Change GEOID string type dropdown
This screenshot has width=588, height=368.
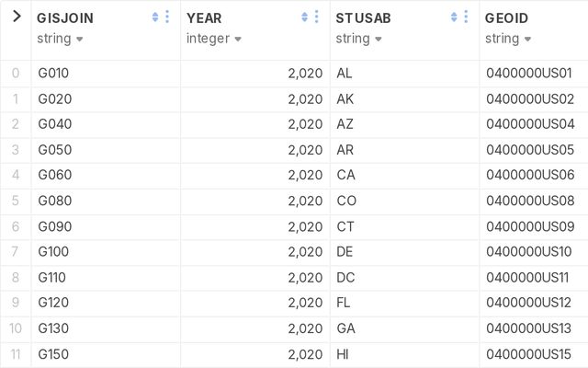(527, 39)
